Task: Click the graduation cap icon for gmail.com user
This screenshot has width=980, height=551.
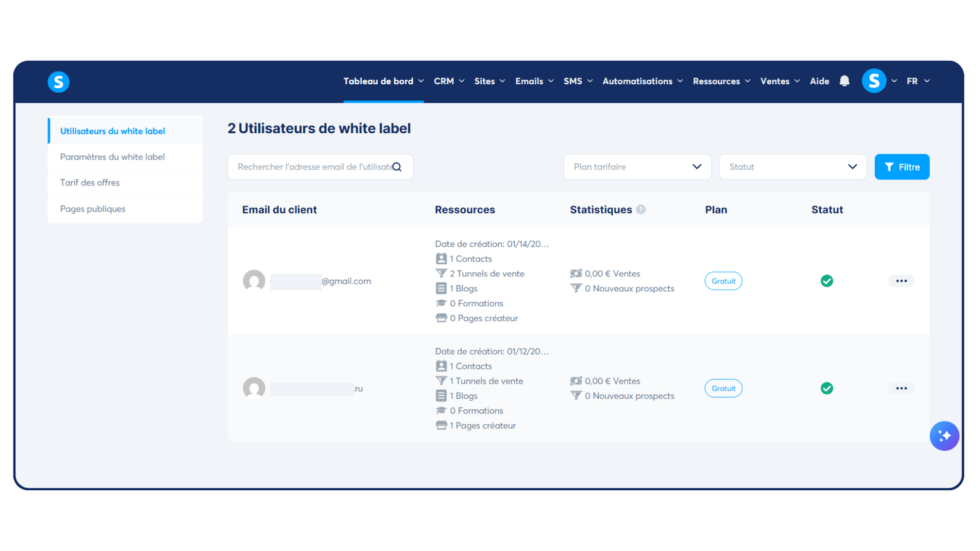Action: [x=442, y=304]
